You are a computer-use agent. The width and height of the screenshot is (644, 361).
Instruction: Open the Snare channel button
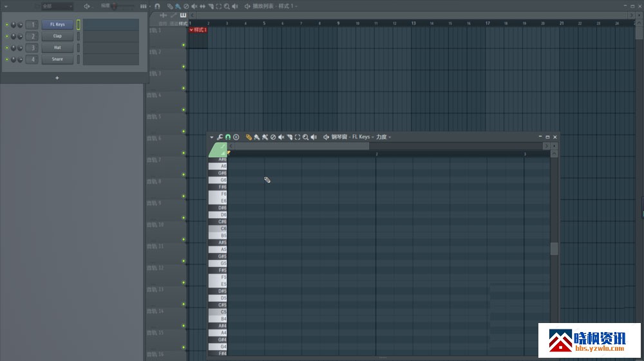pos(57,59)
